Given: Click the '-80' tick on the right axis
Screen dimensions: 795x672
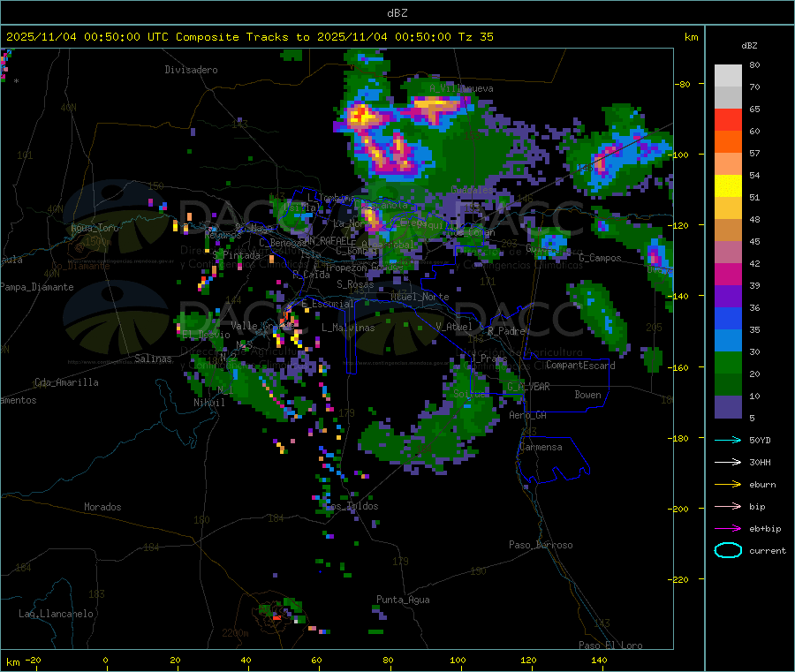Looking at the screenshot, I should (683, 84).
